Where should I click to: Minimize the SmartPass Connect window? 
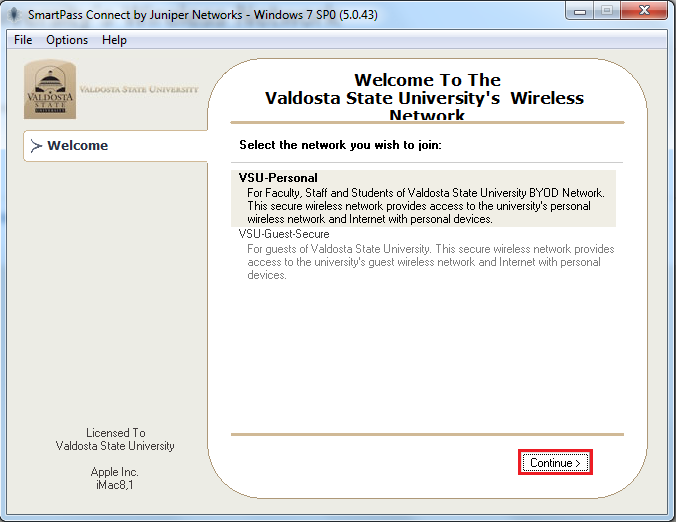point(580,11)
